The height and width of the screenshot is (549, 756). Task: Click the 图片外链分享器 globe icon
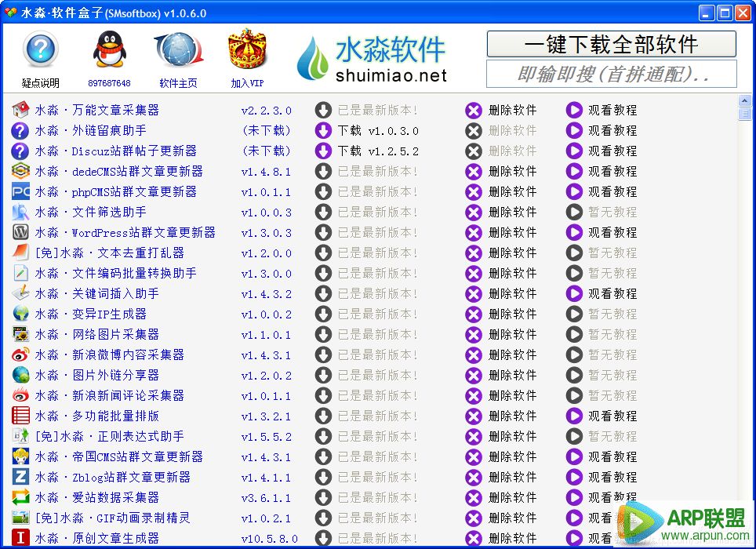click(20, 375)
